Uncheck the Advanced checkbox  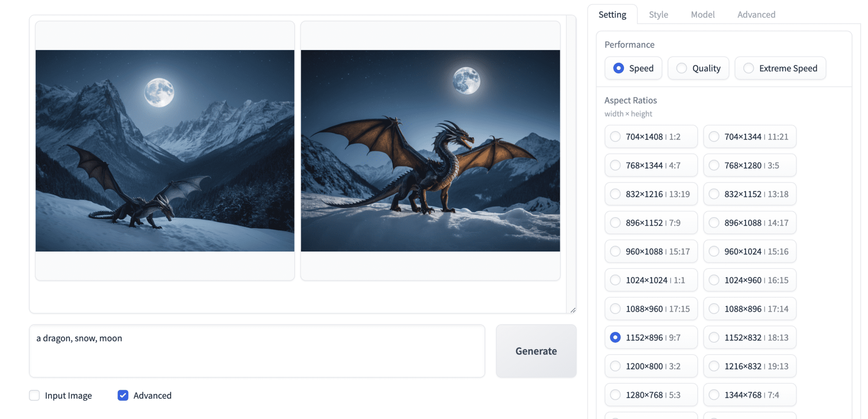coord(123,395)
